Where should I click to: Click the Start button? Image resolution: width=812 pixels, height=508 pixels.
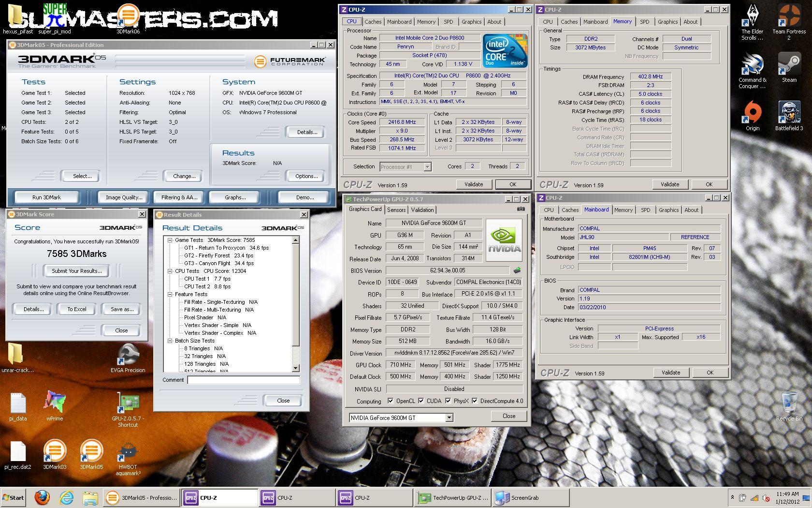pos(13,497)
